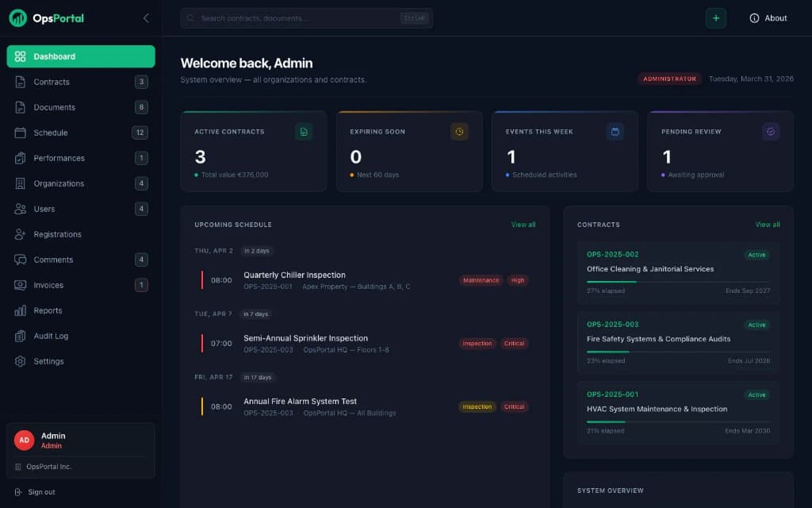Click the OpsPortal Inc. building icon
This screenshot has height=508, width=812.
pos(18,467)
